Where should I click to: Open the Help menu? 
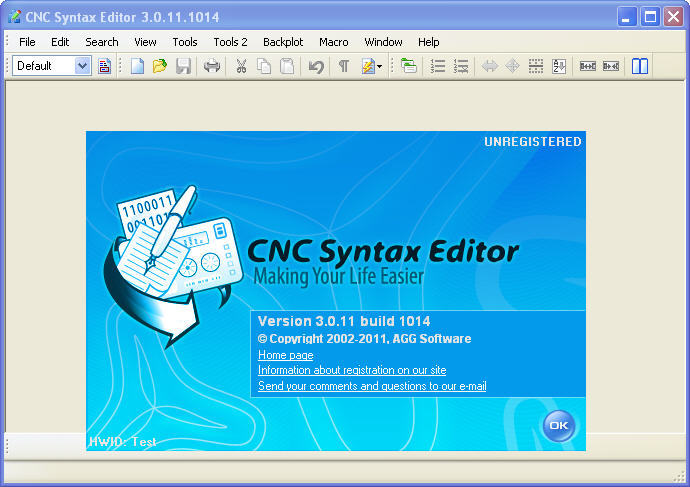(x=429, y=42)
